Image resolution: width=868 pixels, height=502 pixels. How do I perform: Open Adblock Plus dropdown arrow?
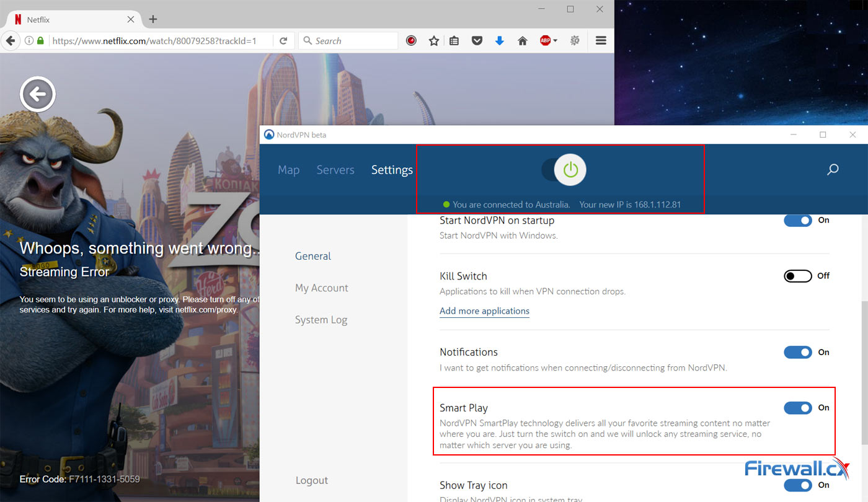coord(555,41)
